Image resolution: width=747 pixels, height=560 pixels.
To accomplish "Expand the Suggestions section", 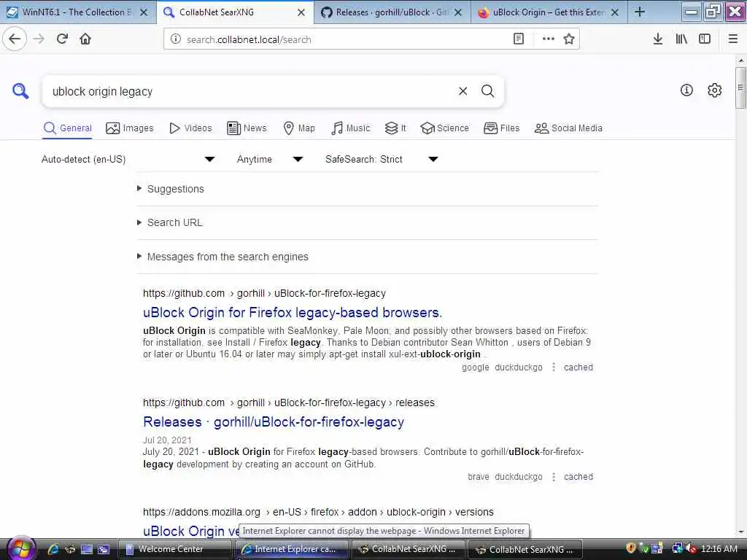I will click(175, 189).
